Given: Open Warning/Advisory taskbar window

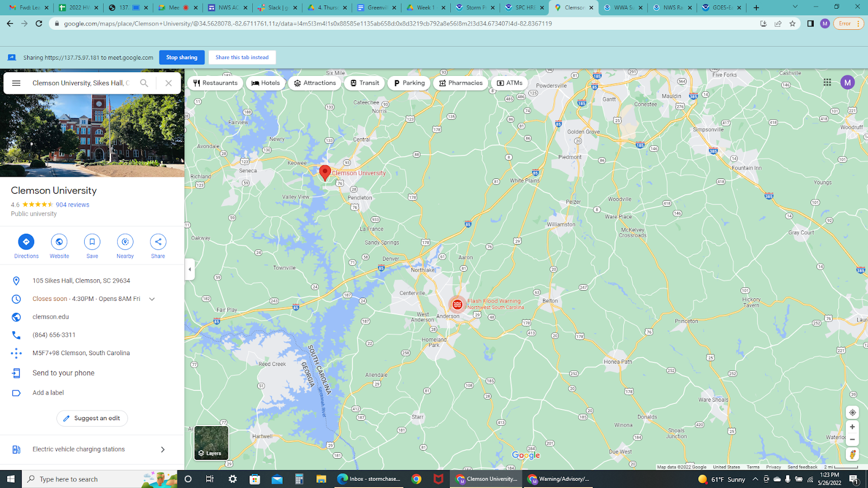Looking at the screenshot, I should [559, 479].
